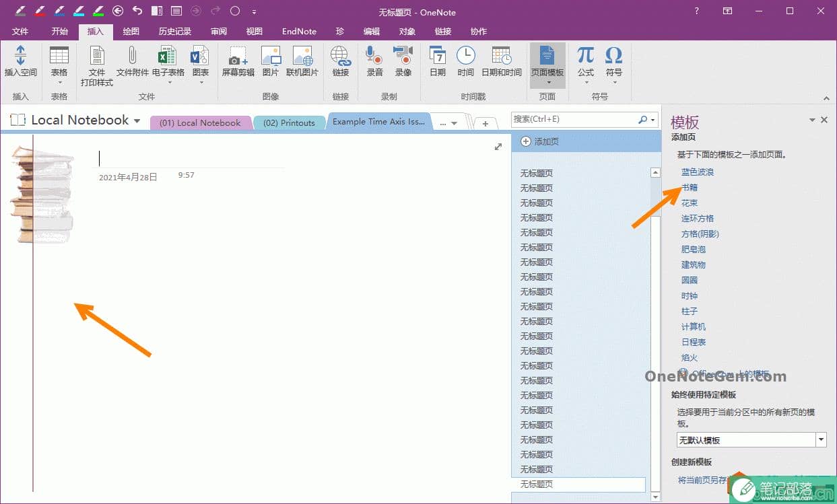
Task: Choose the 日程表 template
Action: click(x=694, y=342)
